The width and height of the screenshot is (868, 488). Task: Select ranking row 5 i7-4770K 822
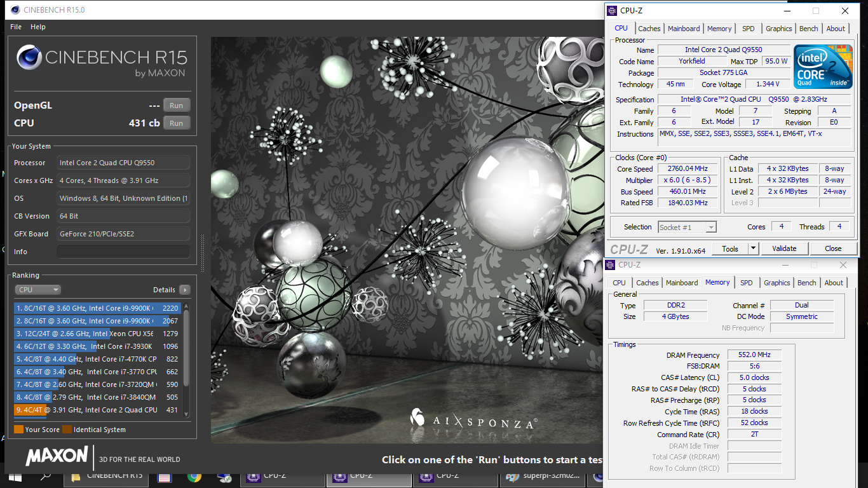tap(97, 359)
